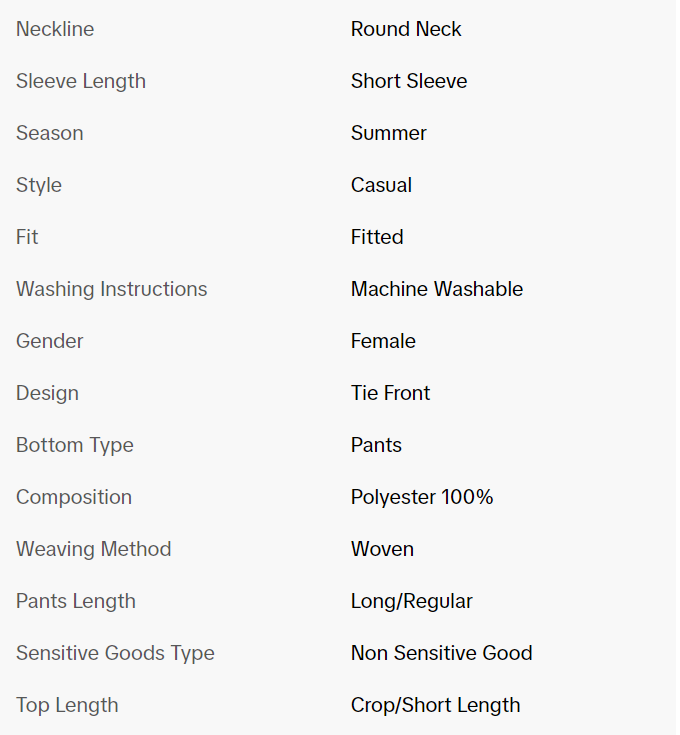Click the Long/Regular pants length value
Screen dimensions: 680x735
(x=412, y=601)
